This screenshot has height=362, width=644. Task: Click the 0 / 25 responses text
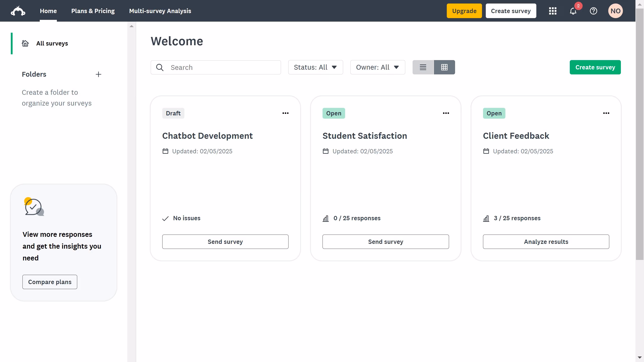(357, 218)
